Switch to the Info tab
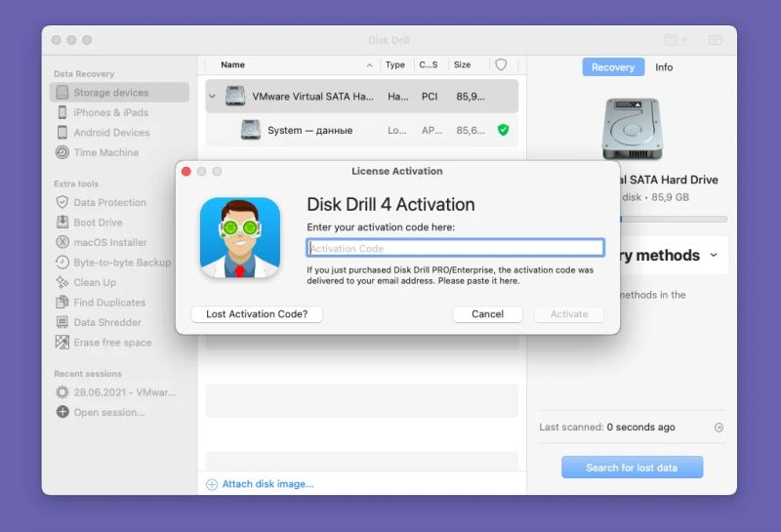This screenshot has height=532, width=781. click(x=664, y=67)
